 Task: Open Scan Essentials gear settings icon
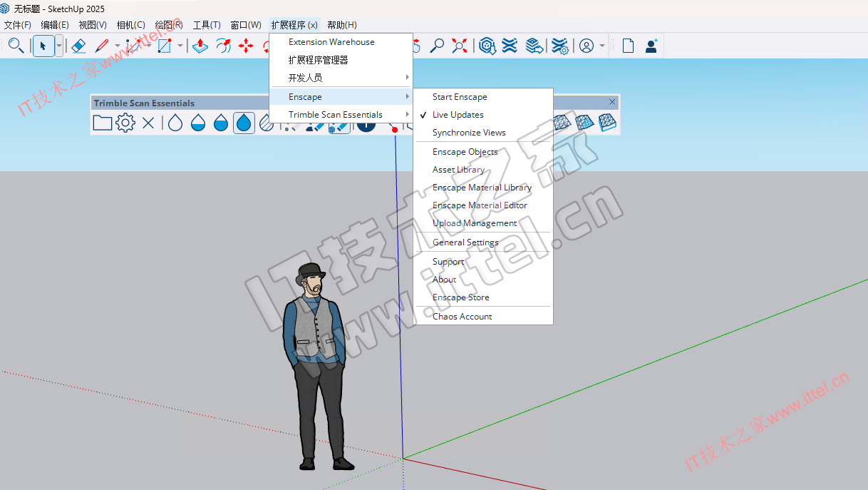(125, 123)
